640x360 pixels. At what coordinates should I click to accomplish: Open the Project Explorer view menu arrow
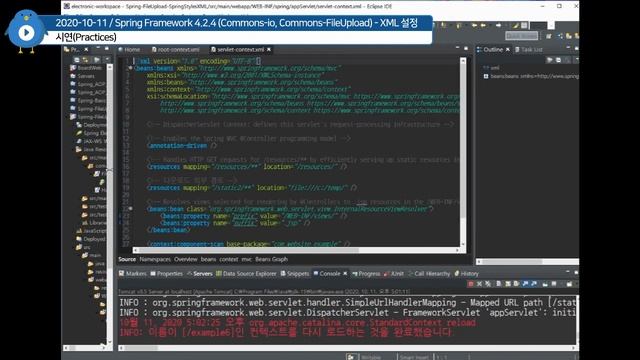click(108, 60)
